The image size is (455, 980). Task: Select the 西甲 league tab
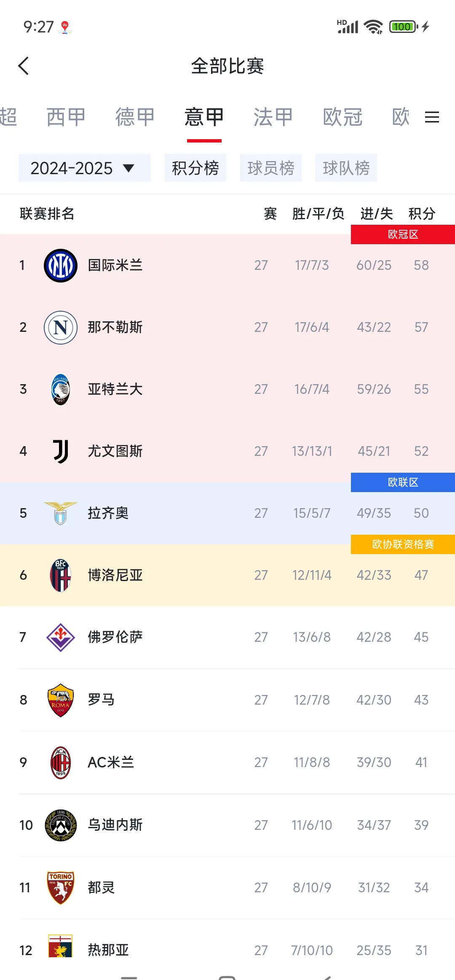(66, 117)
